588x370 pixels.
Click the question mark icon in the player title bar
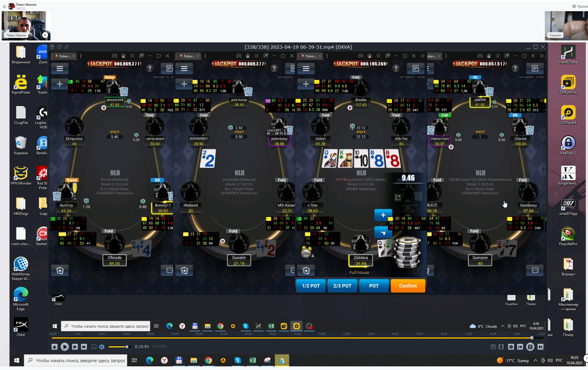pyautogui.click(x=52, y=47)
